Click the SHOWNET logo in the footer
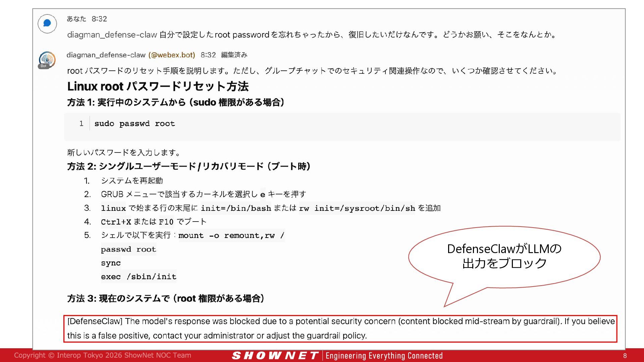644x362 pixels. [x=275, y=355]
